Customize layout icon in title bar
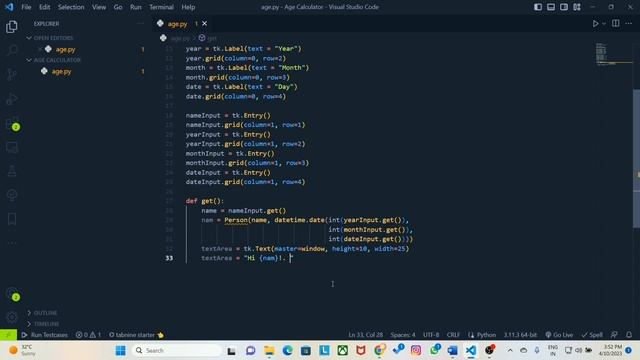Viewport: 640px width, 360px height. pos(577,7)
